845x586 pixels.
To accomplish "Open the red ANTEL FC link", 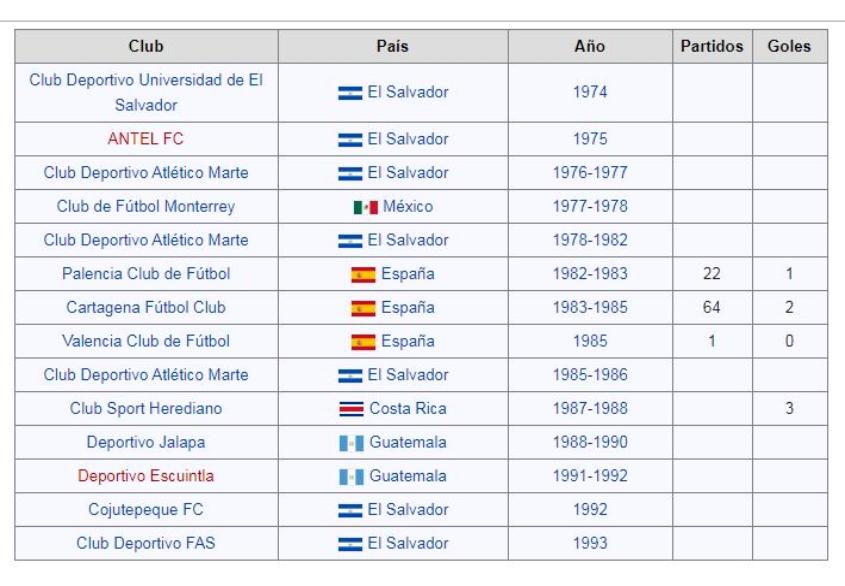I will coord(146,139).
